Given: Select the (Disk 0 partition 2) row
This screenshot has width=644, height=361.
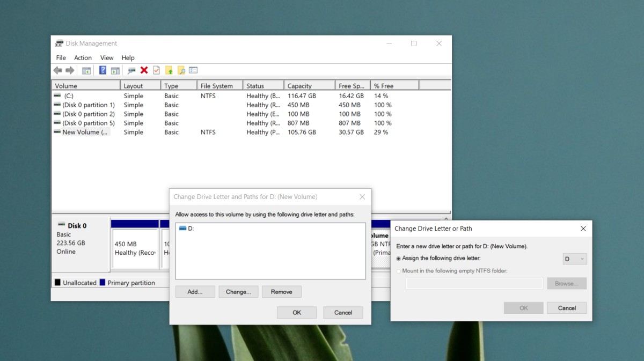Looking at the screenshot, I should pyautogui.click(x=251, y=114).
